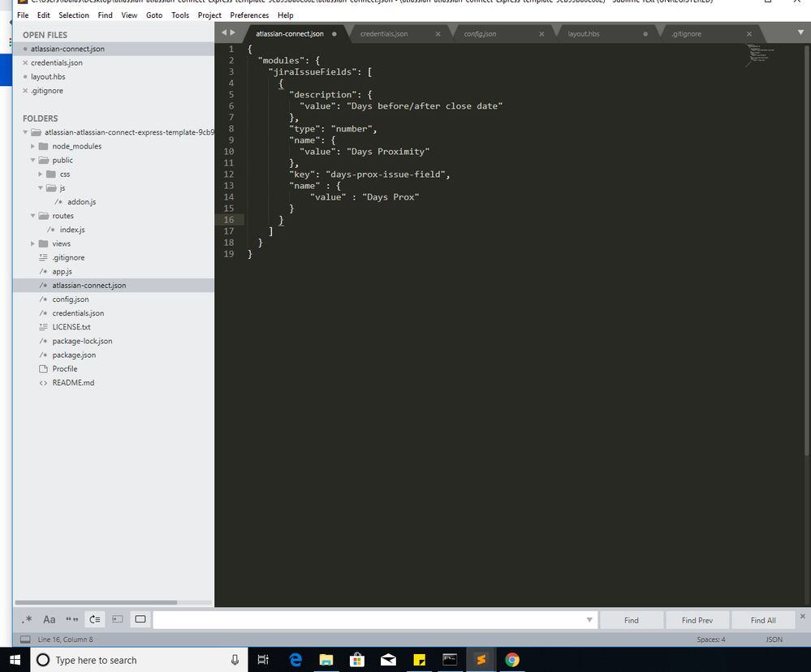Click the code minimap
The height and width of the screenshot is (672, 811).
(x=760, y=55)
